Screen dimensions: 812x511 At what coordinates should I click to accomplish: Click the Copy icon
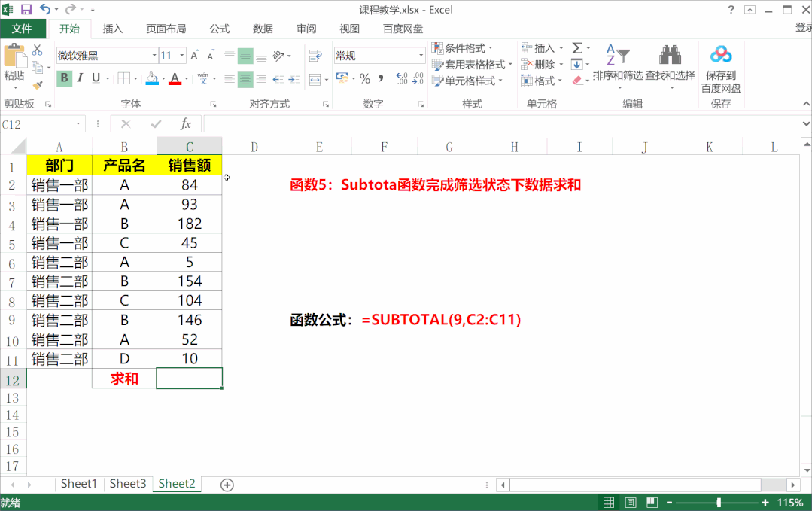[38, 67]
